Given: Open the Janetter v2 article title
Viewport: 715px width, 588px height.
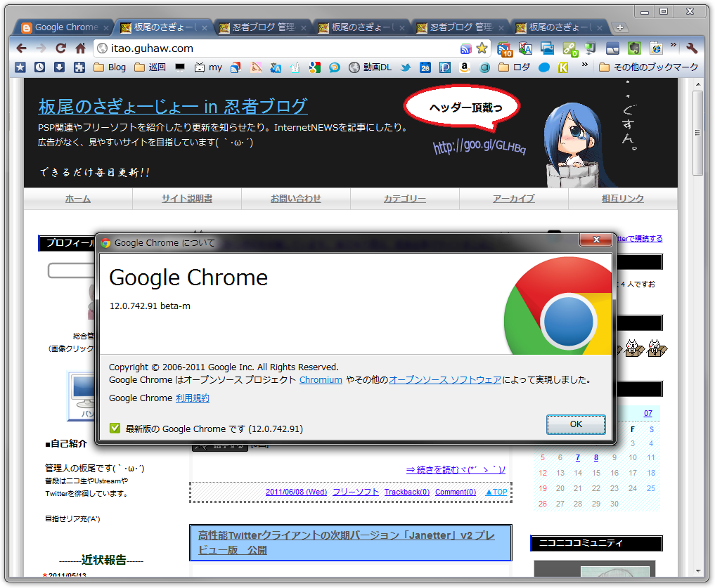Looking at the screenshot, I should tap(347, 542).
